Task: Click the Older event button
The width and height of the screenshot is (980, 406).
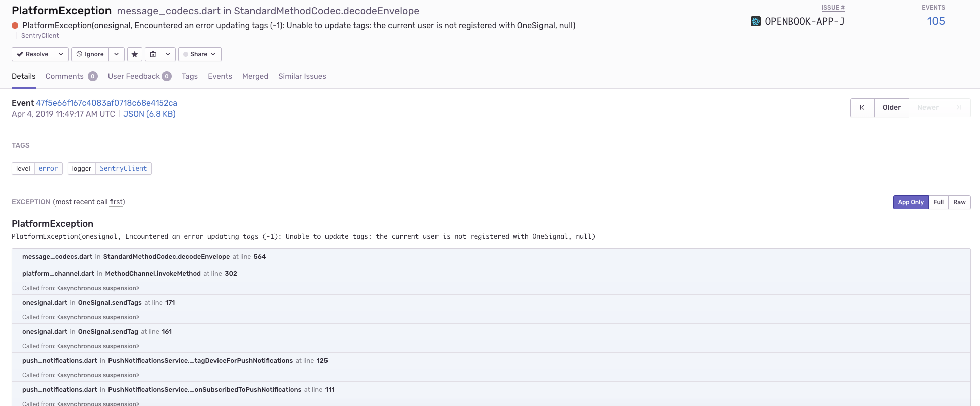Action: (892, 108)
